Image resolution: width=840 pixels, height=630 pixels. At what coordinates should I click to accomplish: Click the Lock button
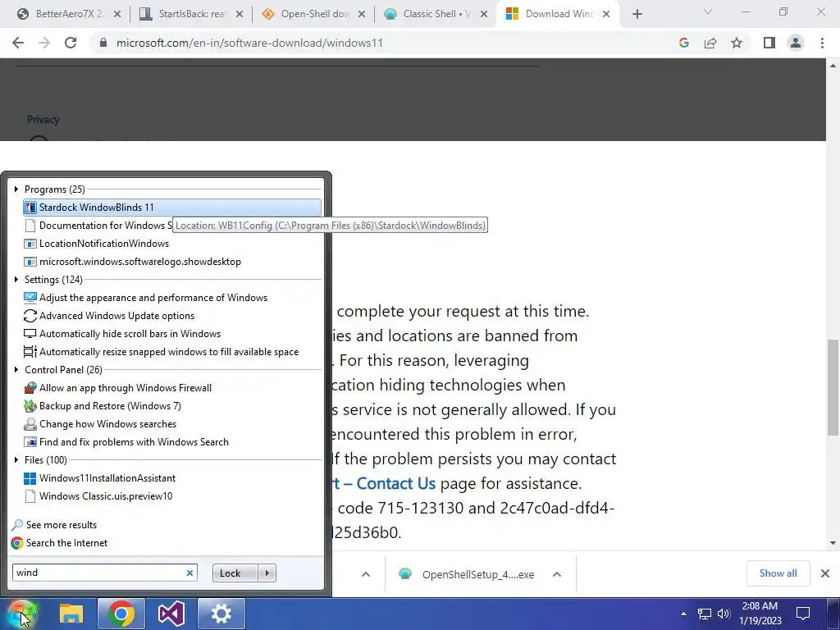pyautogui.click(x=235, y=573)
